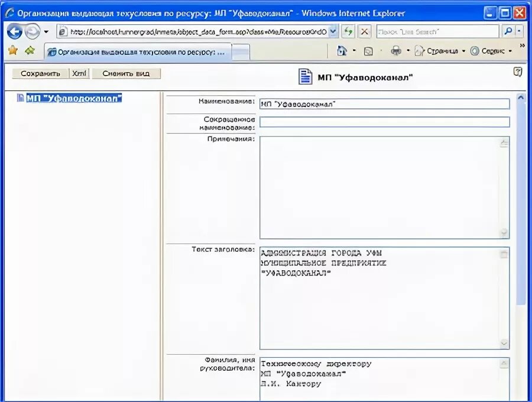Click the tree item document icon
This screenshot has height=402, width=532.
pyautogui.click(x=20, y=98)
